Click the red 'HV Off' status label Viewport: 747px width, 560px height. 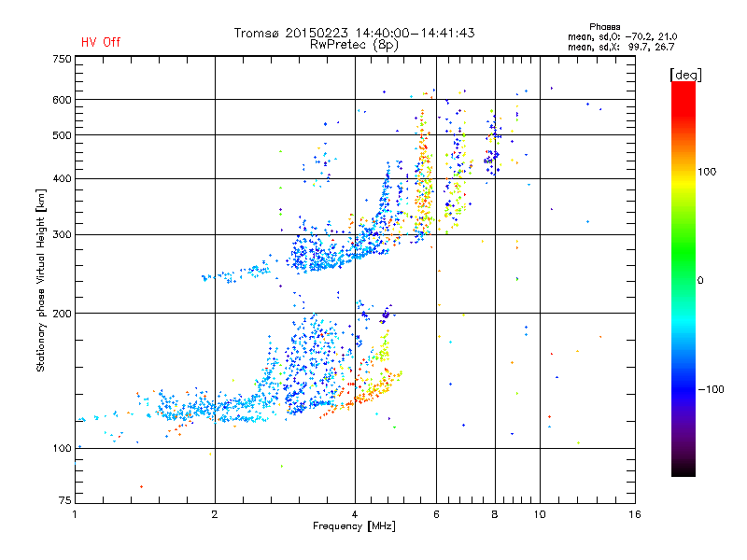pos(101,42)
